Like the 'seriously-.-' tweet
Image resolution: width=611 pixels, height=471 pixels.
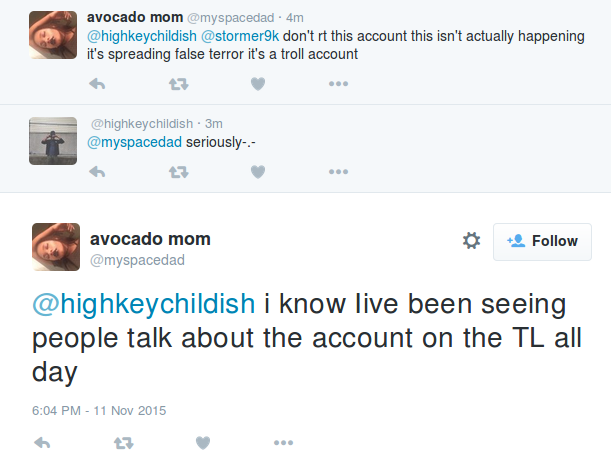tap(258, 171)
